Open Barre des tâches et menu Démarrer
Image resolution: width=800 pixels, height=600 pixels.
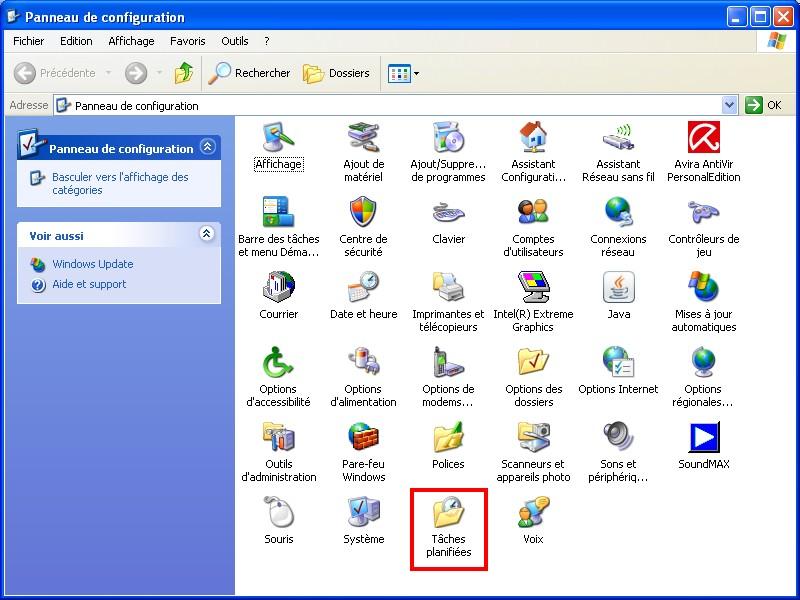click(x=279, y=212)
